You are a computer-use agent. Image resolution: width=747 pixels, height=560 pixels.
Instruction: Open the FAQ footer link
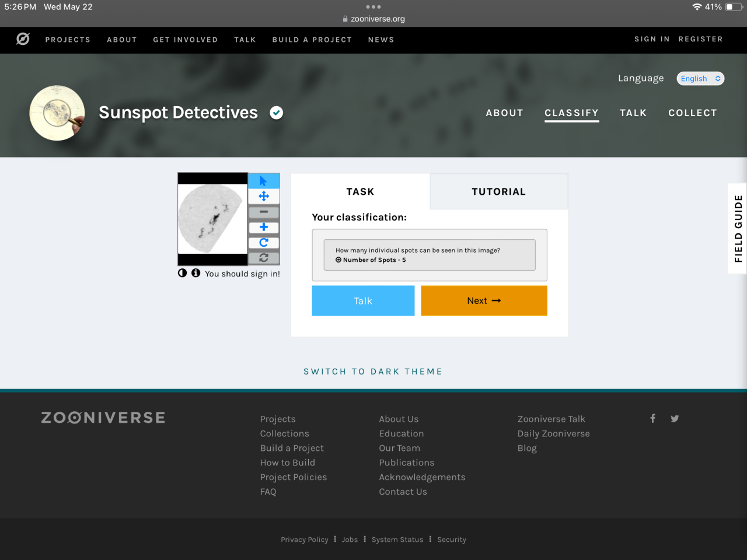click(268, 492)
